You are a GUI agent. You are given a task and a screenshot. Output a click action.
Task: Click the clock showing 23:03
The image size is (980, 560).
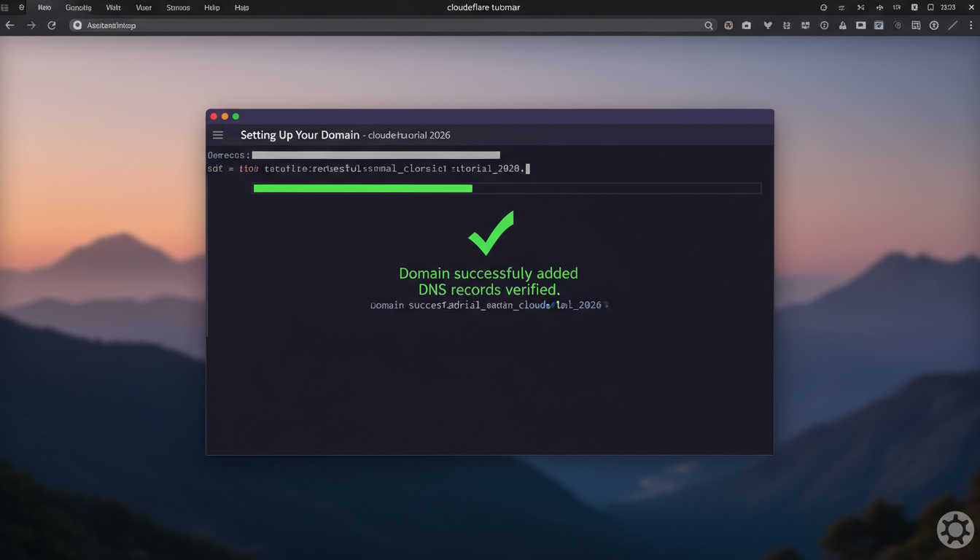pyautogui.click(x=948, y=7)
